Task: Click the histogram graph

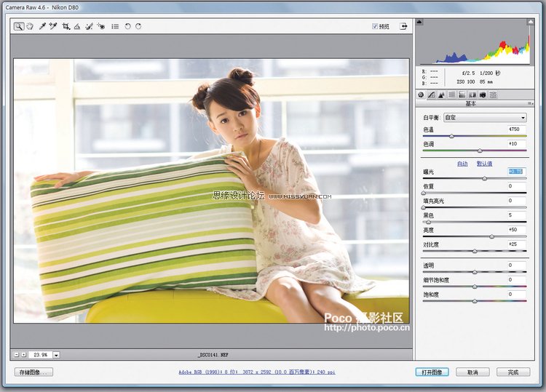Action: click(x=475, y=42)
